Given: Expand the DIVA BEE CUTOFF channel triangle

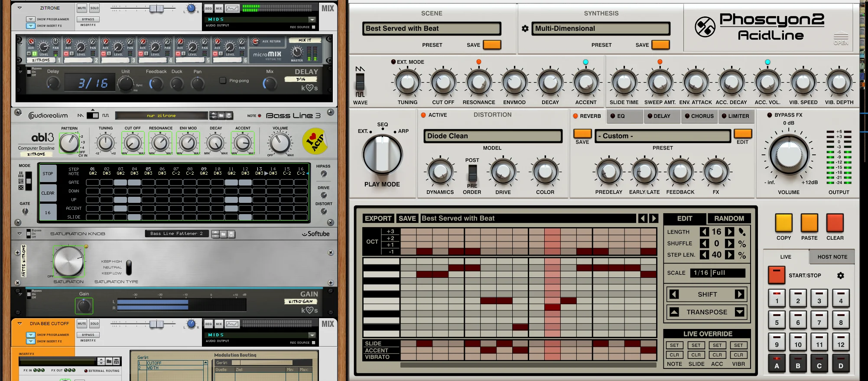Looking at the screenshot, I should point(20,323).
